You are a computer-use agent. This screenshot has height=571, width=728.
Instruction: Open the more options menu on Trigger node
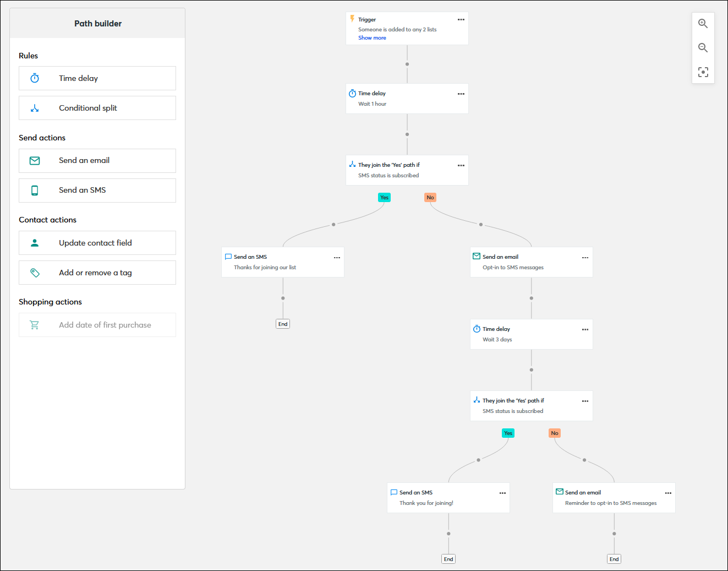(461, 19)
